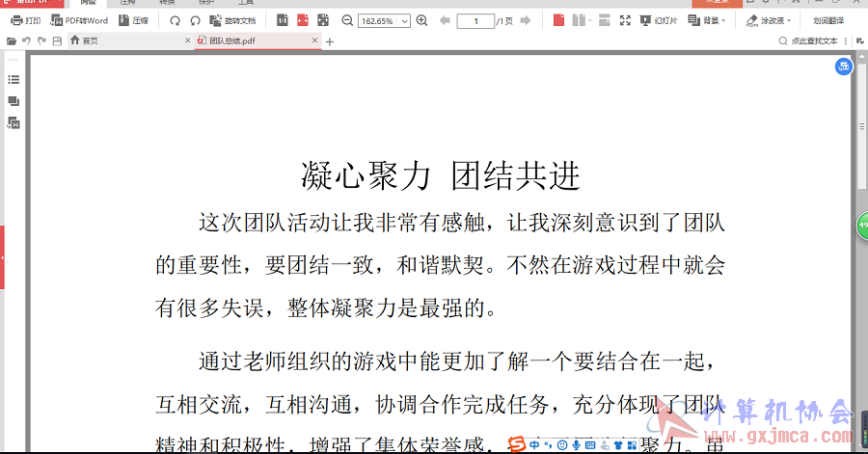
Task: Enter fullscreen mode icon
Action: point(625,20)
